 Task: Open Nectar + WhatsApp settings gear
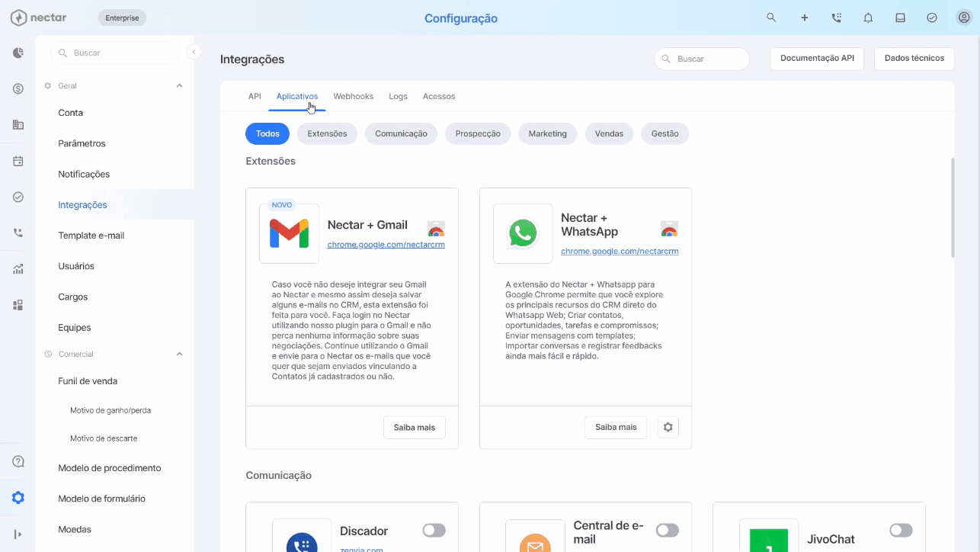[x=668, y=427]
